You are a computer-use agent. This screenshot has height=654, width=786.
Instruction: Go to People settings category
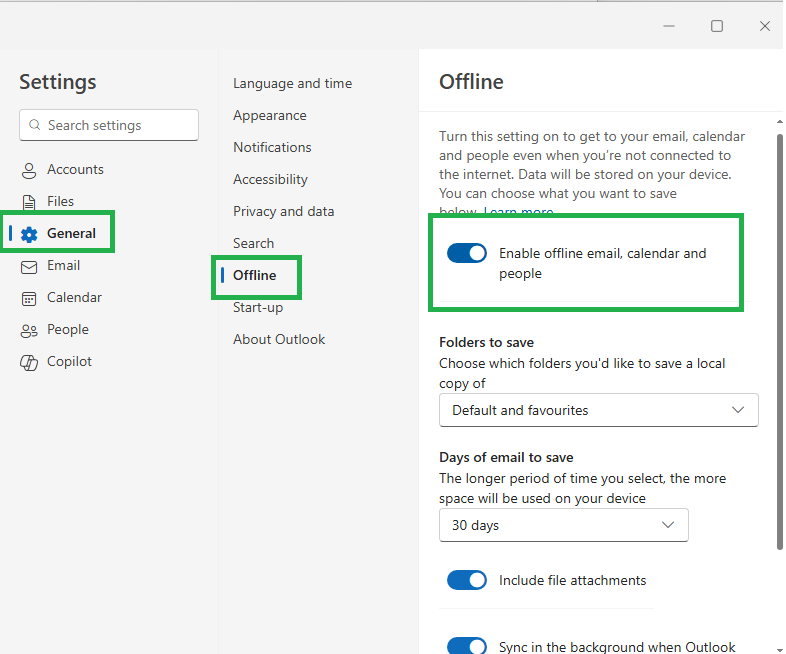click(x=68, y=330)
